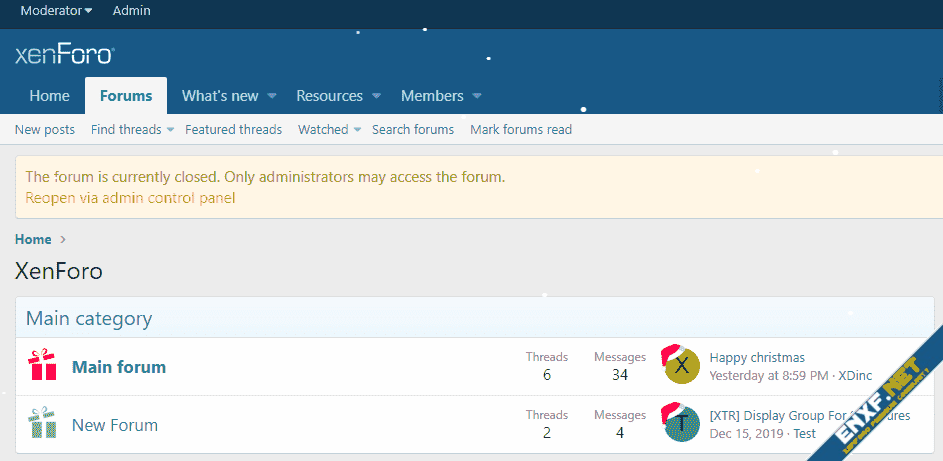
Task: Expand the Find threads submenu
Action: pos(170,130)
